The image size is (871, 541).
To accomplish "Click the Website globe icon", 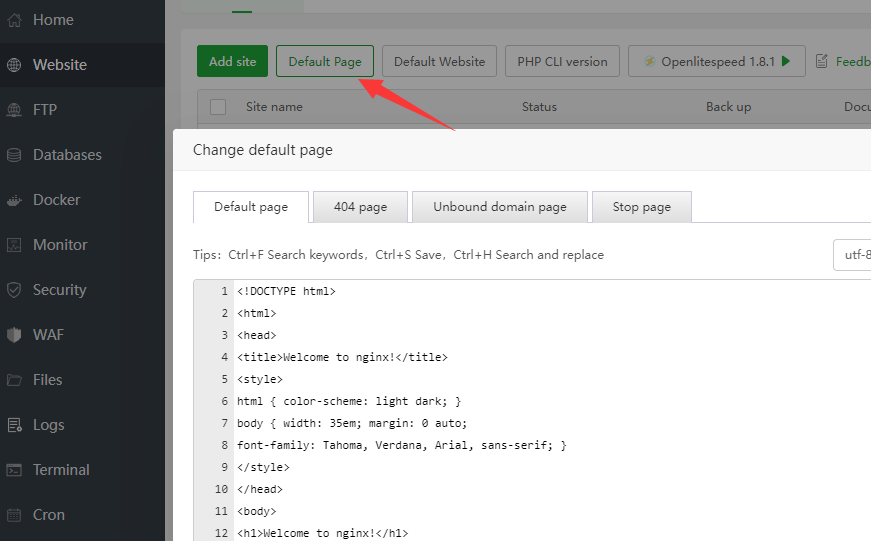I will (14, 65).
